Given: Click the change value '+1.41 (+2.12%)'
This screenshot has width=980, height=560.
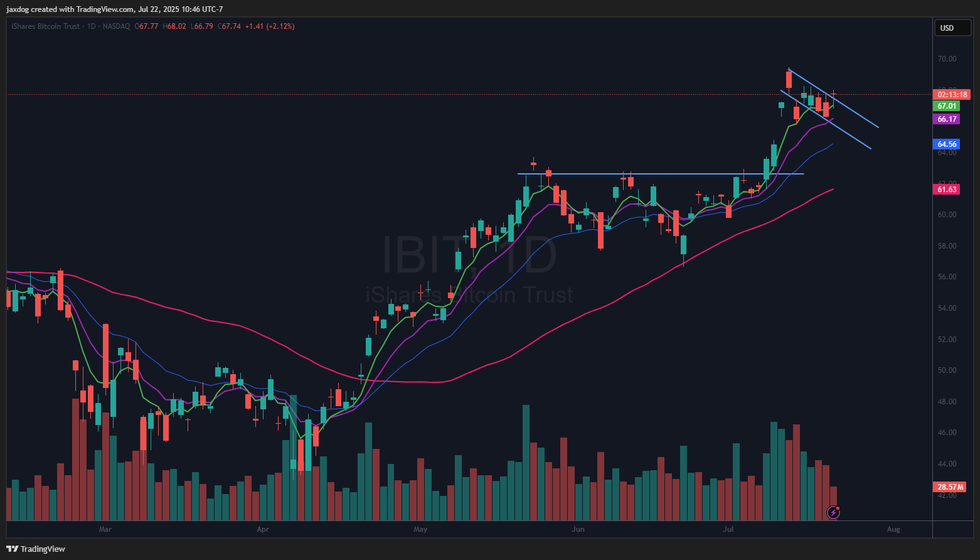Looking at the screenshot, I should [270, 26].
